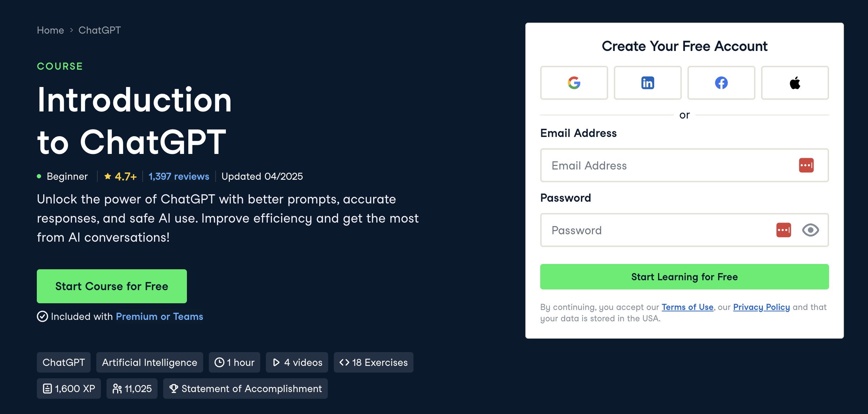This screenshot has height=414, width=868.
Task: Sign up using the Google icon
Action: (x=574, y=82)
